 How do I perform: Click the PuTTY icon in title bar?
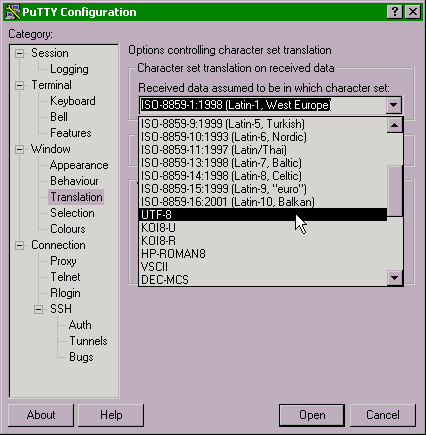13,12
